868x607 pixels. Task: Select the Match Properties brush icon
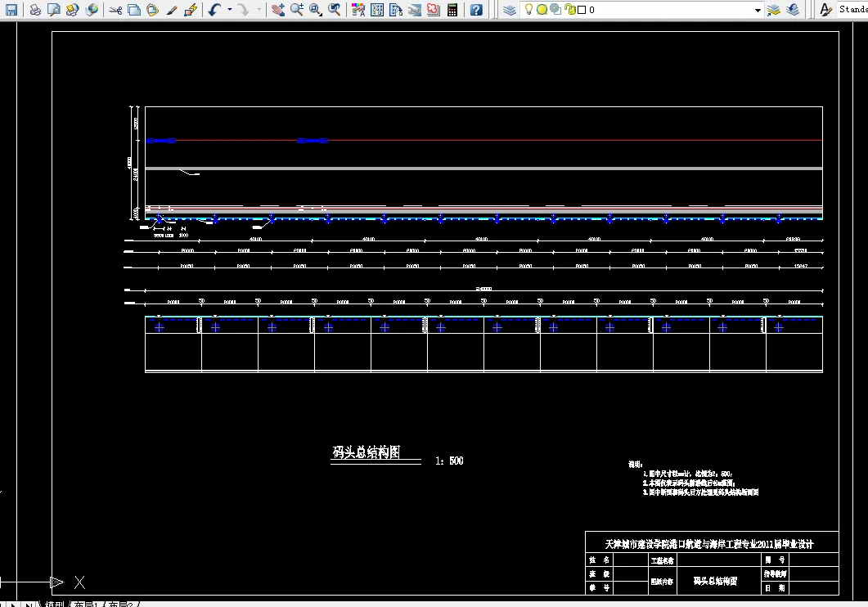point(172,9)
